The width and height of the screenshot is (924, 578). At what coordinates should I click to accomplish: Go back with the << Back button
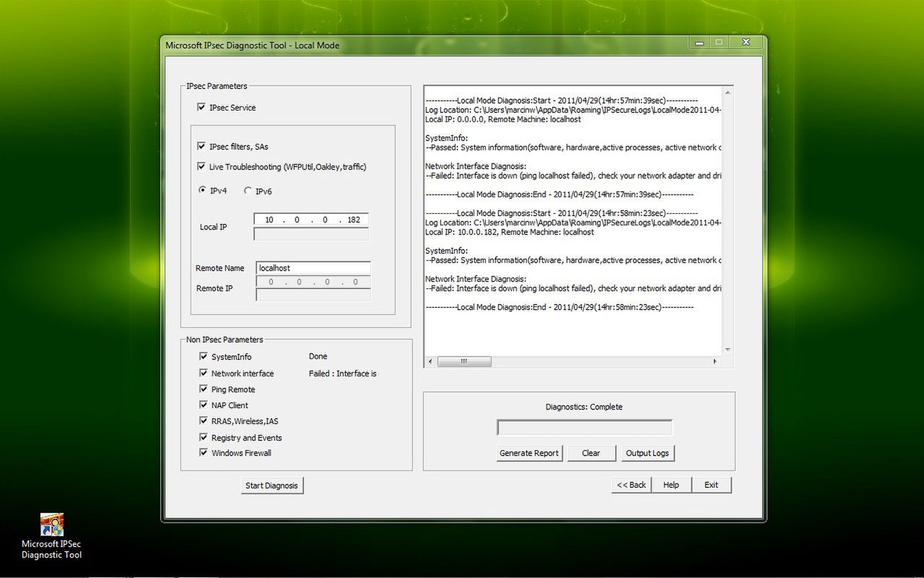tap(631, 485)
